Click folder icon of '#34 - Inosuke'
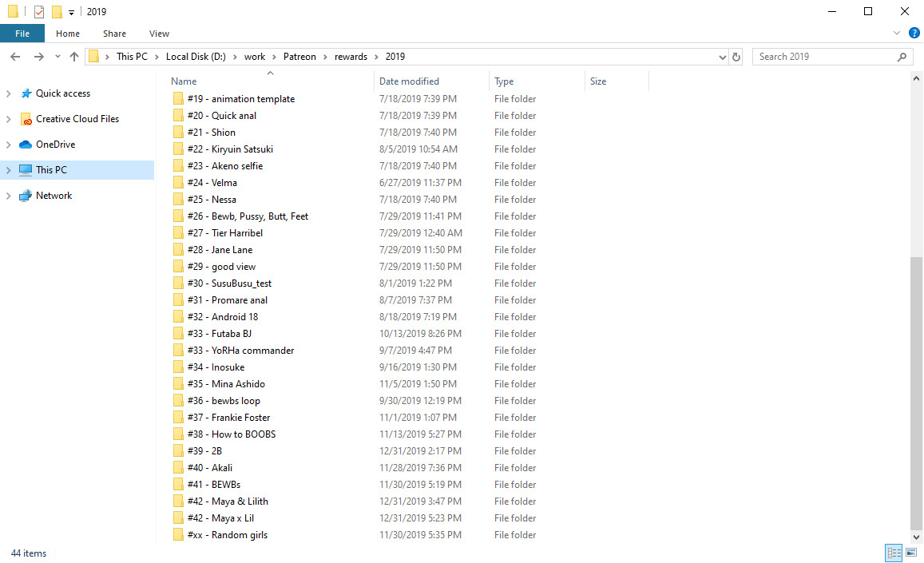Viewport: 924px width, 563px height. tap(178, 367)
